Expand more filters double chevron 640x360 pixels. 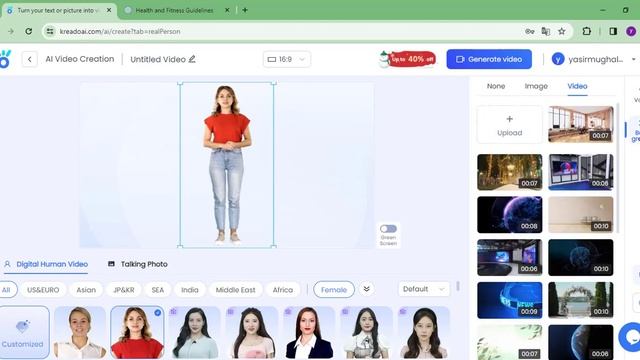(367, 289)
